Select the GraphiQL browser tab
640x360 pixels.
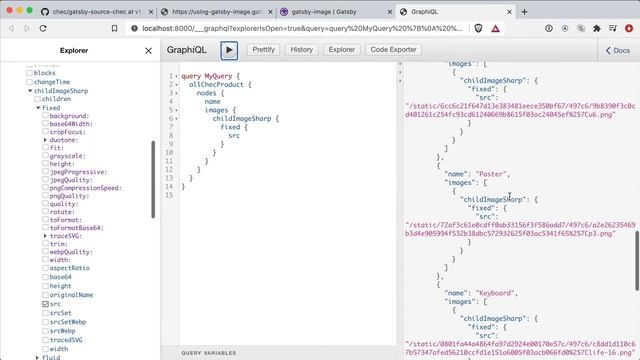pyautogui.click(x=456, y=12)
